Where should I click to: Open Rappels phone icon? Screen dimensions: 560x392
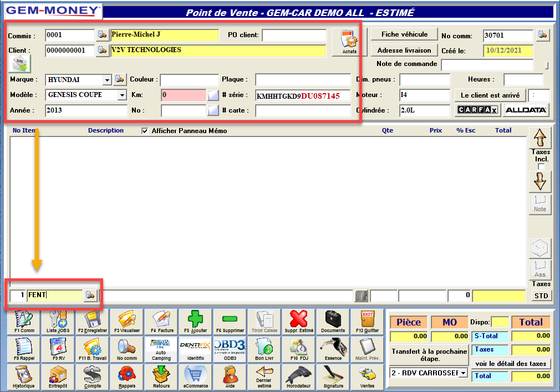tap(127, 378)
